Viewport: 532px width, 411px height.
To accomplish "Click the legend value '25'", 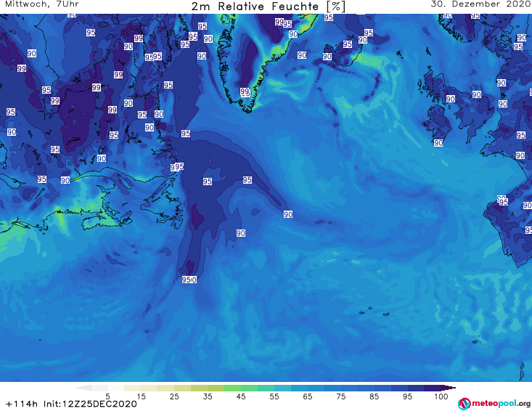I will [174, 396].
